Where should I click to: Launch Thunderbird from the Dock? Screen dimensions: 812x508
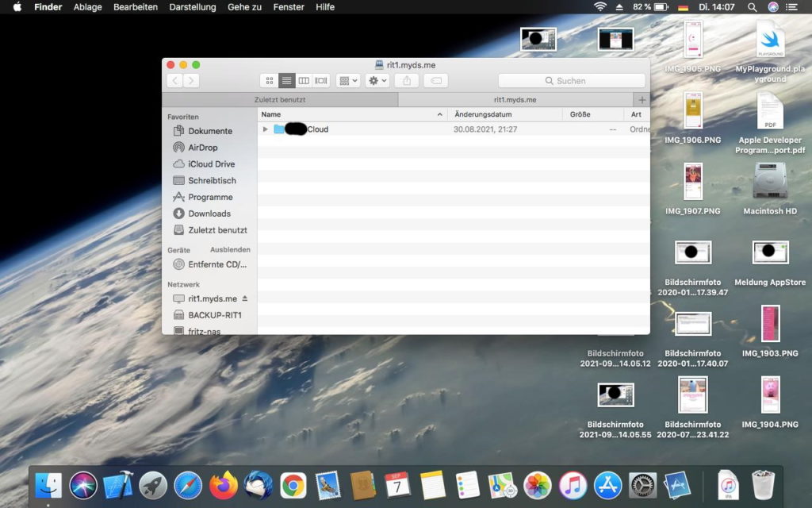point(258,486)
